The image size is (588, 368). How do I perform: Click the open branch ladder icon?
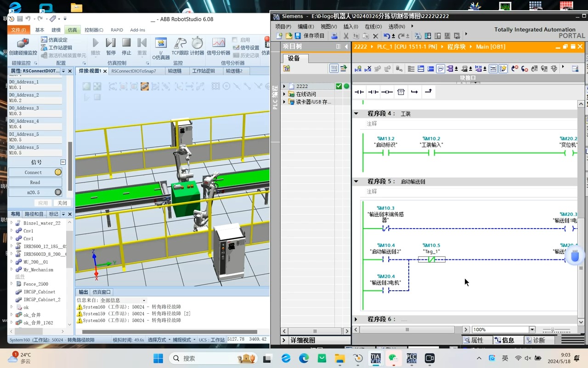[414, 92]
